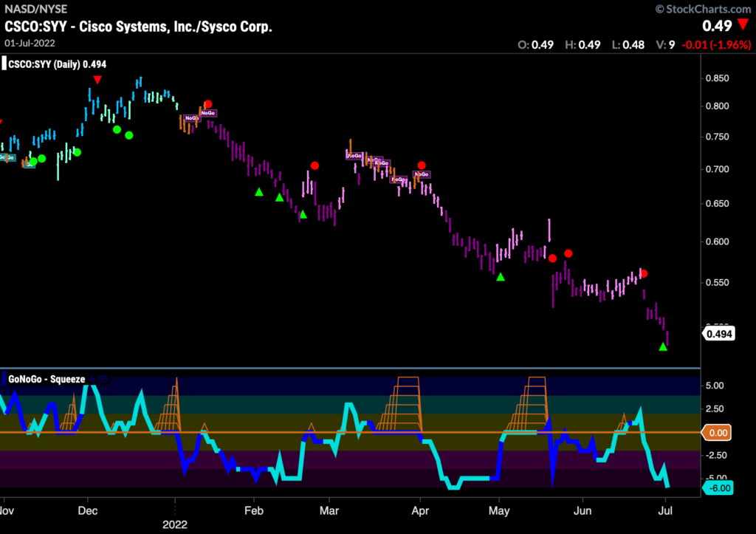Screen dimensions: 756x534
Task: Click the 'NASD/NYSE' exchange label
Action: [x=35, y=9]
